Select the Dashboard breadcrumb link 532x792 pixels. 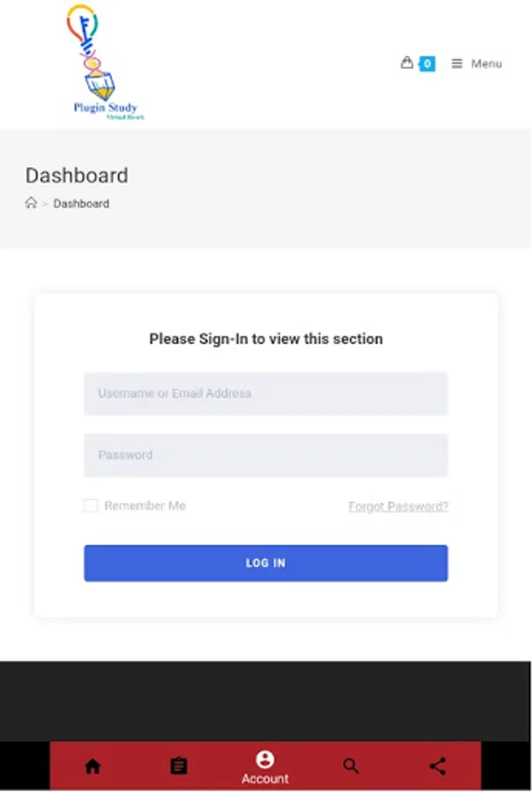click(x=81, y=203)
